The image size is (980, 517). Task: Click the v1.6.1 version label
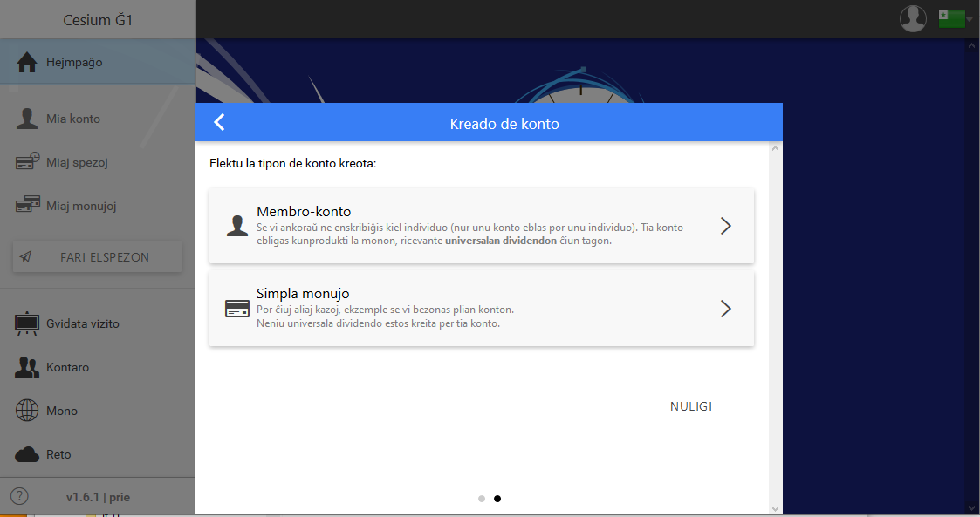click(x=98, y=497)
